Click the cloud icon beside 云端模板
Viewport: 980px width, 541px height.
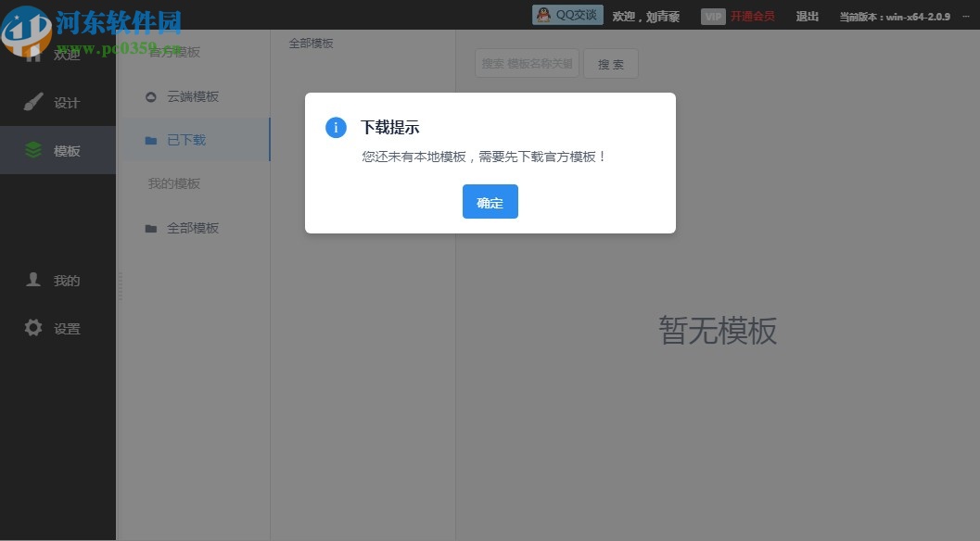(150, 96)
